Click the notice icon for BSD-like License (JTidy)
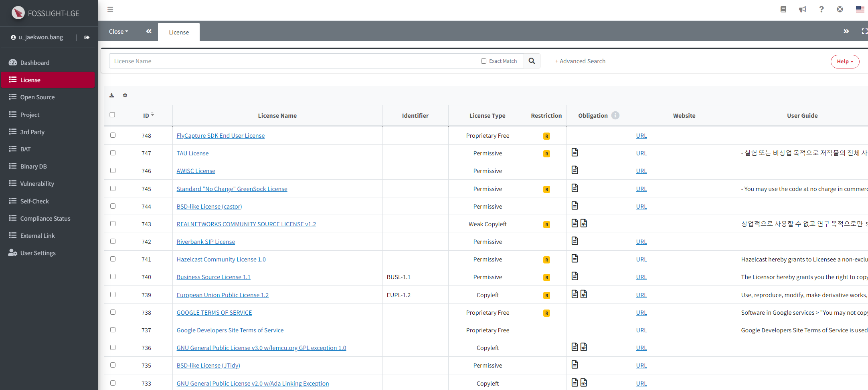 (x=575, y=364)
